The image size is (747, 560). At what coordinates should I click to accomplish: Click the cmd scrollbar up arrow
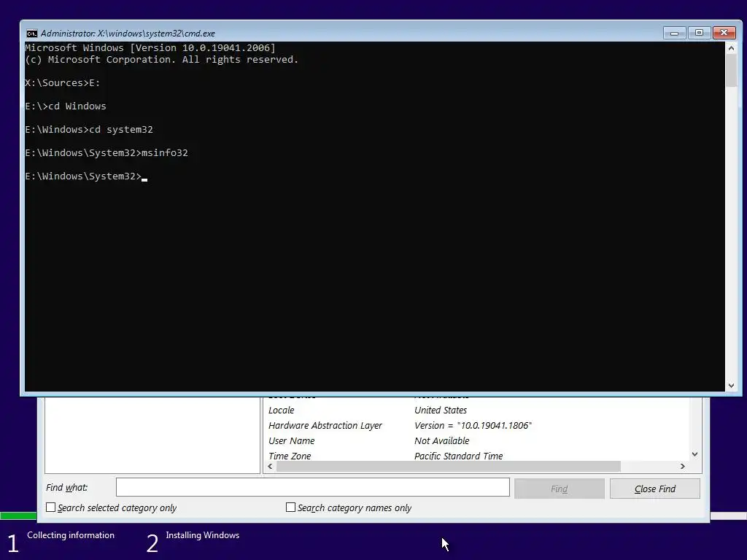[731, 48]
